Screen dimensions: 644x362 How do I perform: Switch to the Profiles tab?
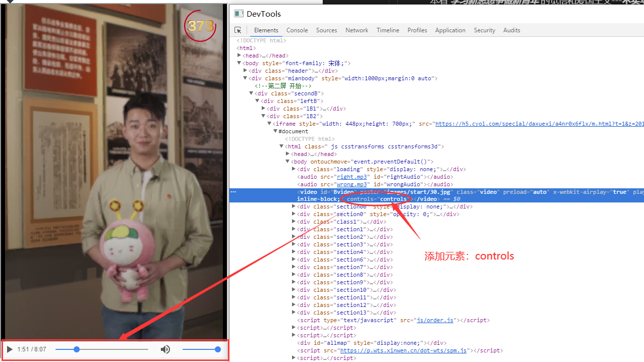click(417, 30)
